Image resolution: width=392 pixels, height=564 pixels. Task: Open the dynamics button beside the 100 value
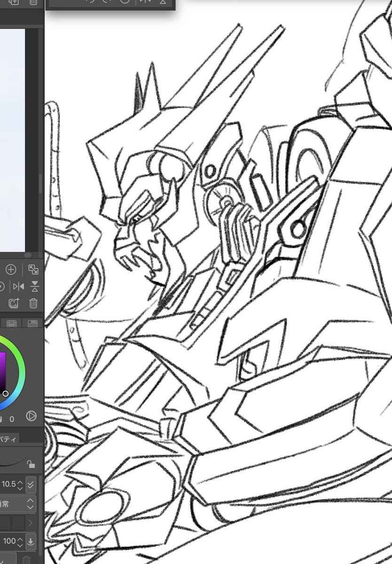click(x=31, y=541)
